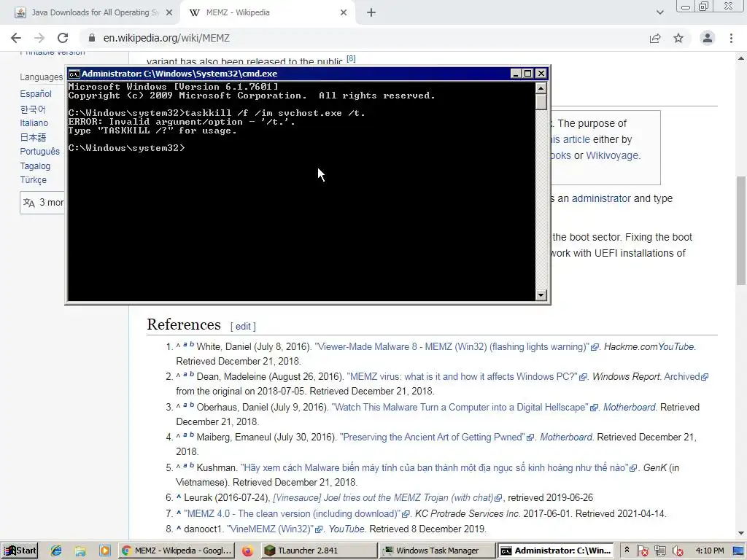Open Action Center flag tray icon
Image resolution: width=747 pixels, height=560 pixels.
coord(642,551)
